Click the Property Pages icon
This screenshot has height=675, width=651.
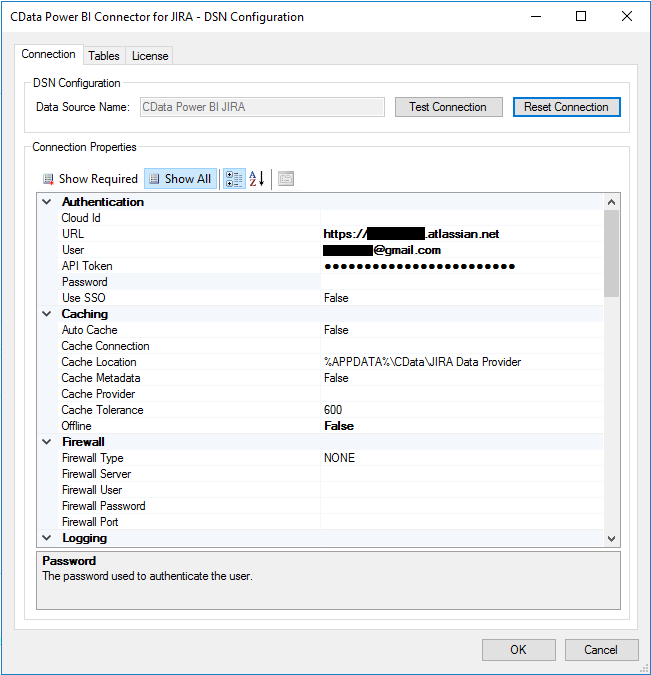click(x=286, y=179)
